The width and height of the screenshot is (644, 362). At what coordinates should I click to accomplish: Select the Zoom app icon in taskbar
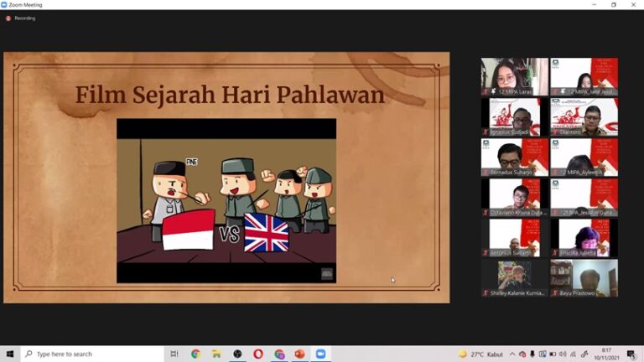click(x=320, y=354)
